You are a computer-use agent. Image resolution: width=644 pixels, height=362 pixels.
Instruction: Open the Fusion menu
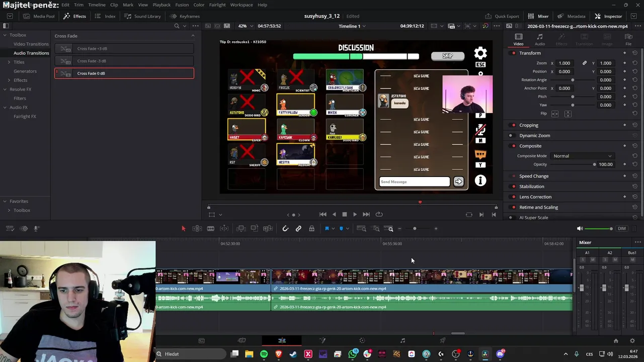[x=182, y=5]
